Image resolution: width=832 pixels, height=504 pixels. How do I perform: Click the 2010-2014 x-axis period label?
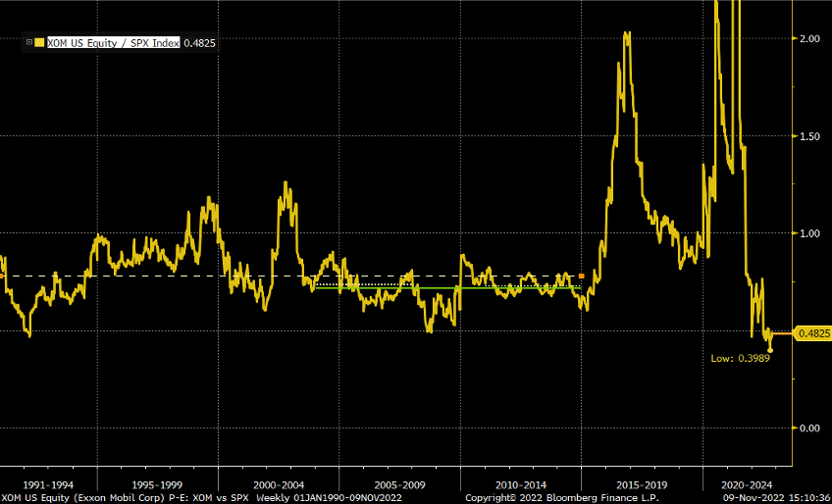521,485
